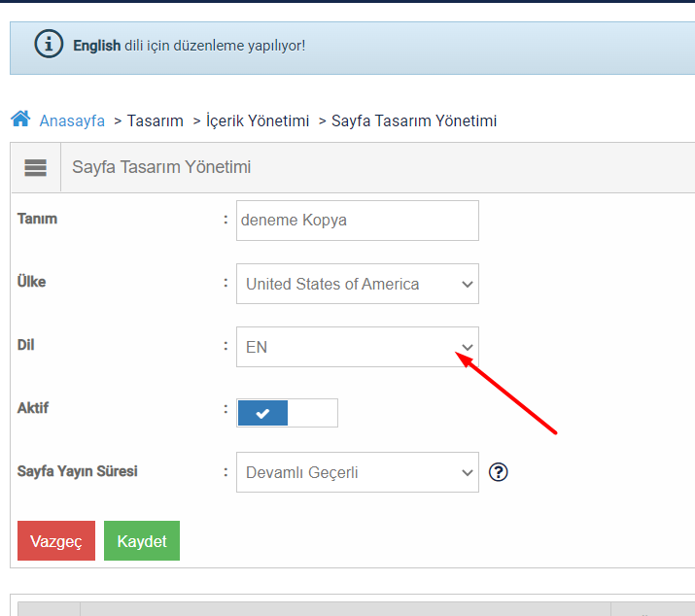Click the Sayfa Tasarım Yönetimi panel title
The image size is (695, 616).
161,167
